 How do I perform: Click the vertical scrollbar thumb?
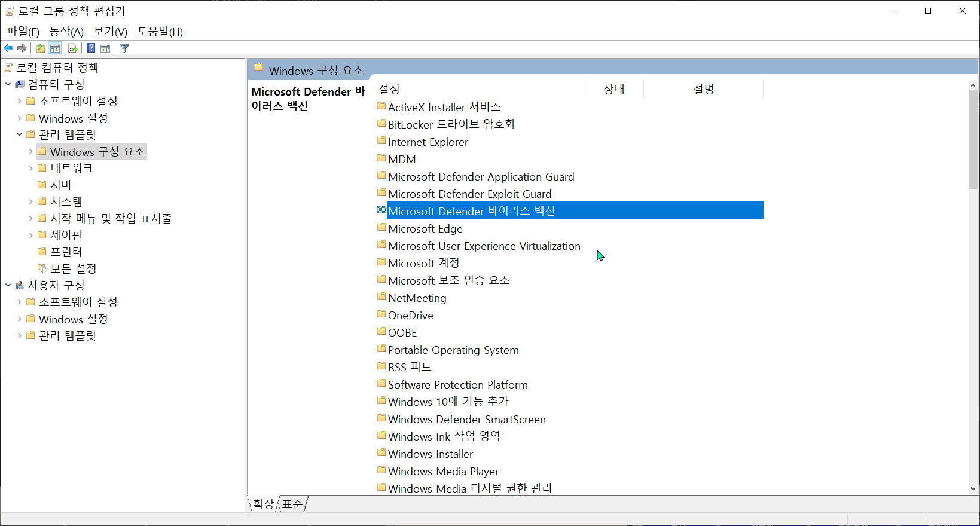tap(973, 140)
